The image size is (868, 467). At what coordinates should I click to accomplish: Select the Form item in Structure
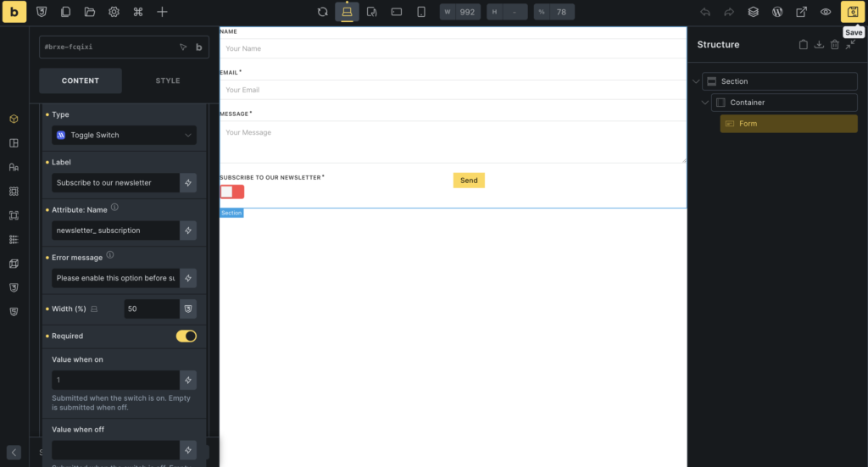pyautogui.click(x=789, y=124)
